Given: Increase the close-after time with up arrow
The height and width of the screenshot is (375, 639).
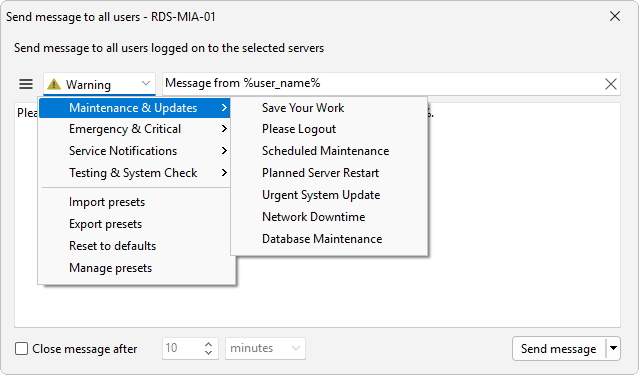Looking at the screenshot, I should coord(209,344).
